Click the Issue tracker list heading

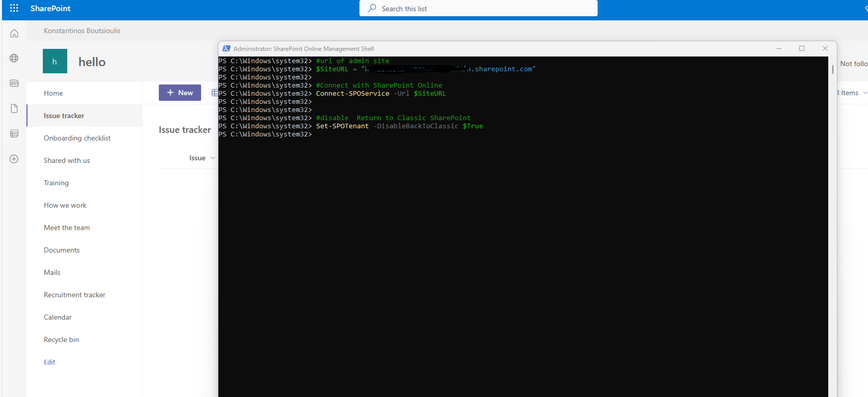point(185,130)
